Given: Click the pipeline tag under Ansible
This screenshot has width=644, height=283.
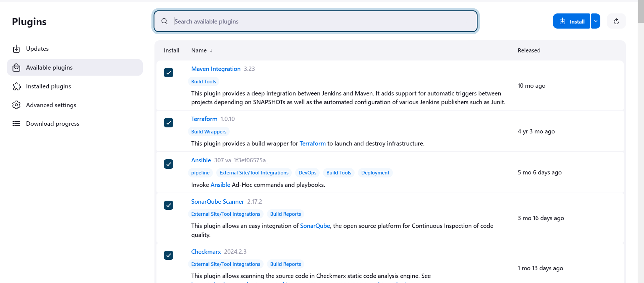Looking at the screenshot, I should coord(200,173).
